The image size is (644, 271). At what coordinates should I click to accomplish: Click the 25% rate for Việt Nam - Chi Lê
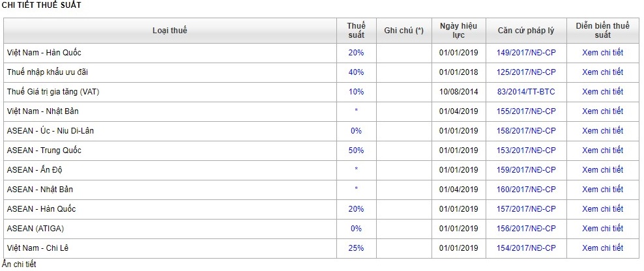356,248
